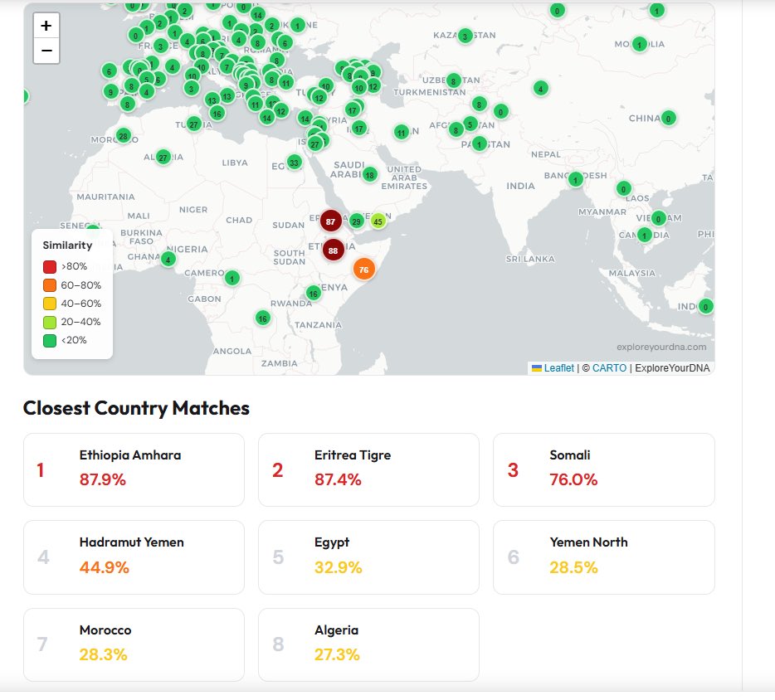Viewport: 775px width, 700px height.
Task: Click the ExploreYourDNA attribution text
Action: [672, 368]
